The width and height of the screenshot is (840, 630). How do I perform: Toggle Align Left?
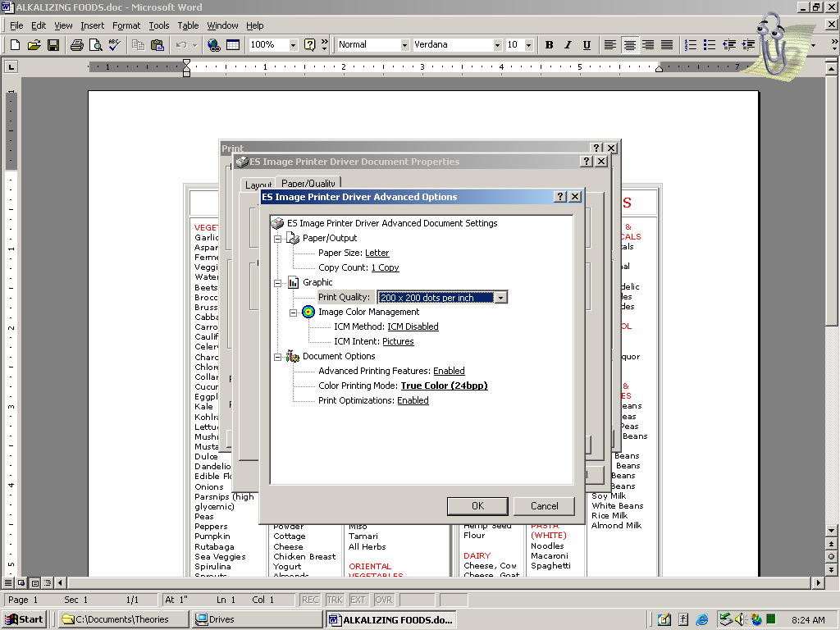tap(610, 45)
